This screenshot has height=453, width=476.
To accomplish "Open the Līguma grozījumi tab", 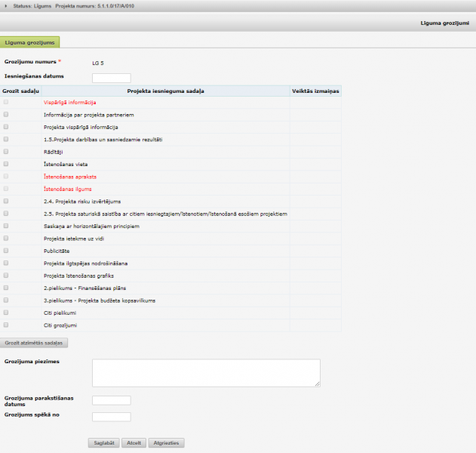I will point(30,43).
